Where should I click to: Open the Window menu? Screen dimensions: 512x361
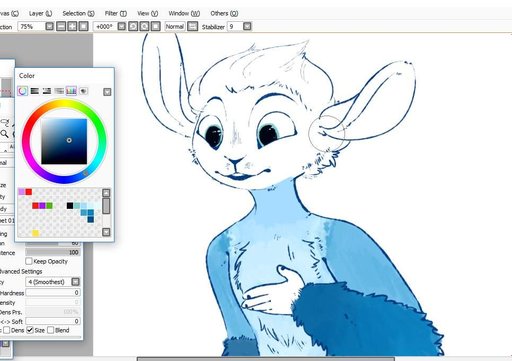(184, 13)
